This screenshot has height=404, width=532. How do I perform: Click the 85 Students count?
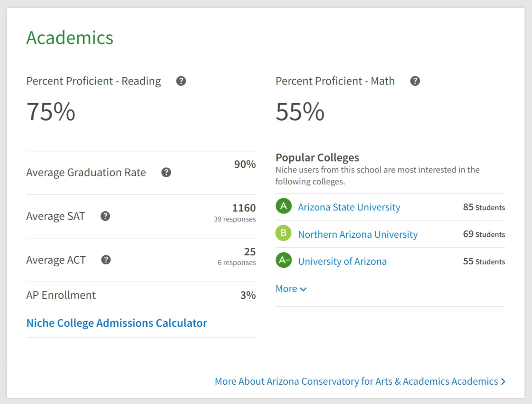click(x=484, y=207)
